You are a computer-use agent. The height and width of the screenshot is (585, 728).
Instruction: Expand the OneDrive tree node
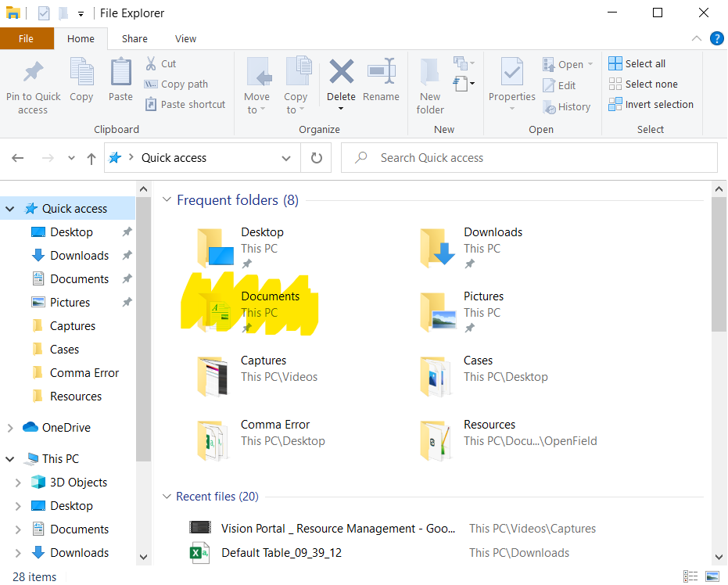coord(9,428)
